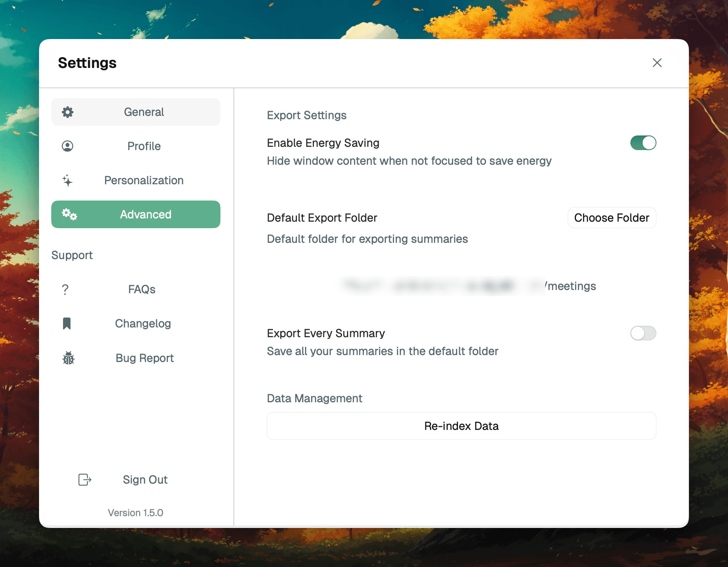This screenshot has height=567, width=728.
Task: Open the FAQs page
Action: [136, 289]
